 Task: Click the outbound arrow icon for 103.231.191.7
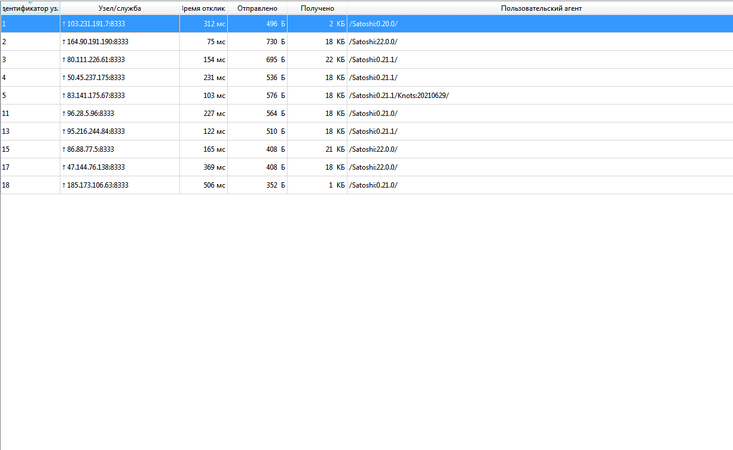[x=64, y=23]
